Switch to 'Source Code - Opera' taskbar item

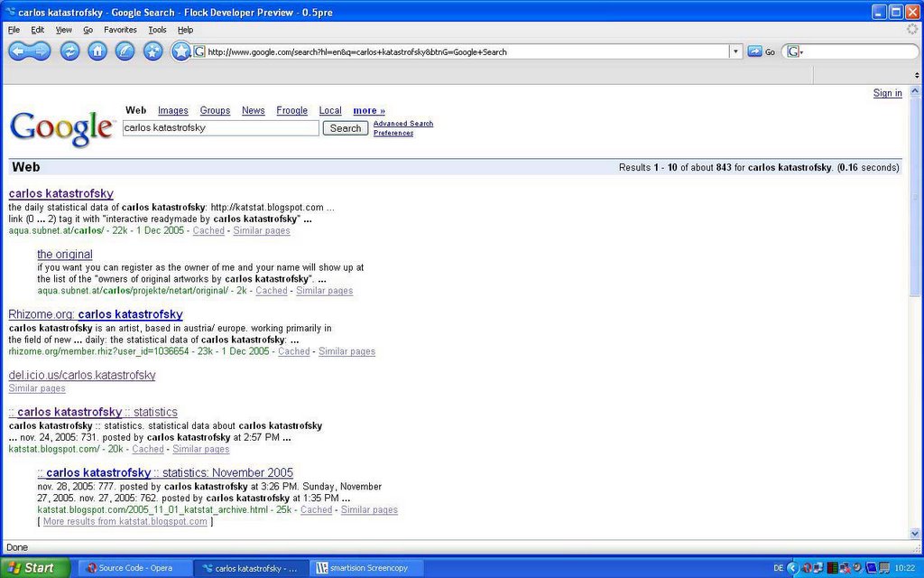point(134,568)
